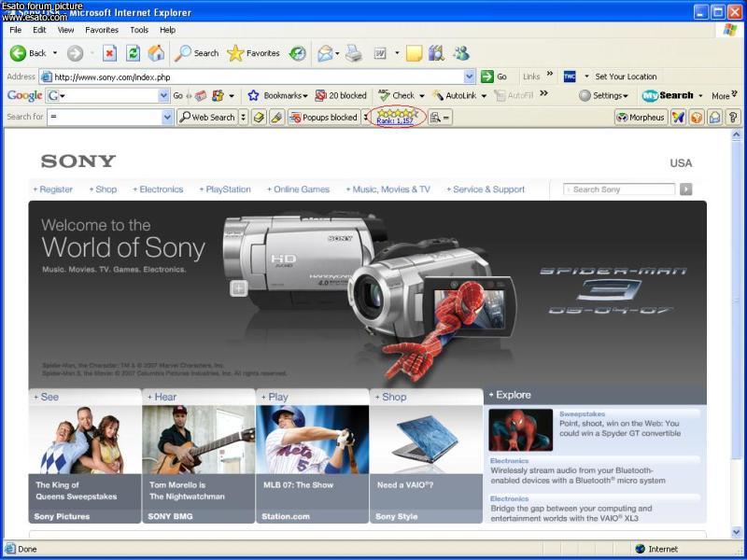This screenshot has width=747, height=560.
Task: Click the TWC weather channel icon
Action: point(570,77)
